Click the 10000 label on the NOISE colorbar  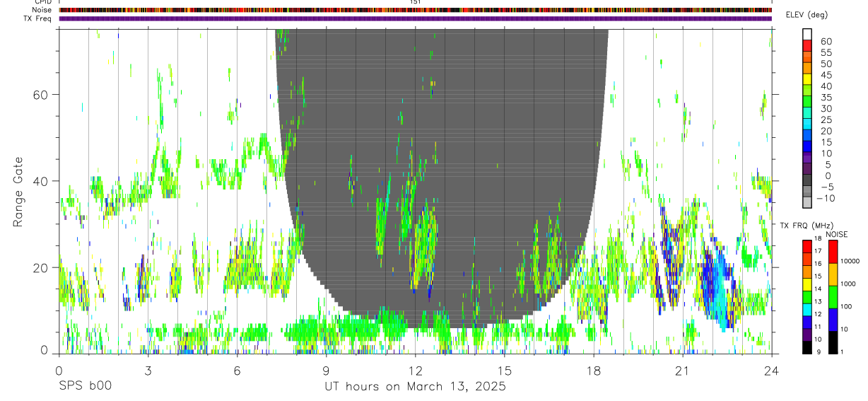point(850,261)
